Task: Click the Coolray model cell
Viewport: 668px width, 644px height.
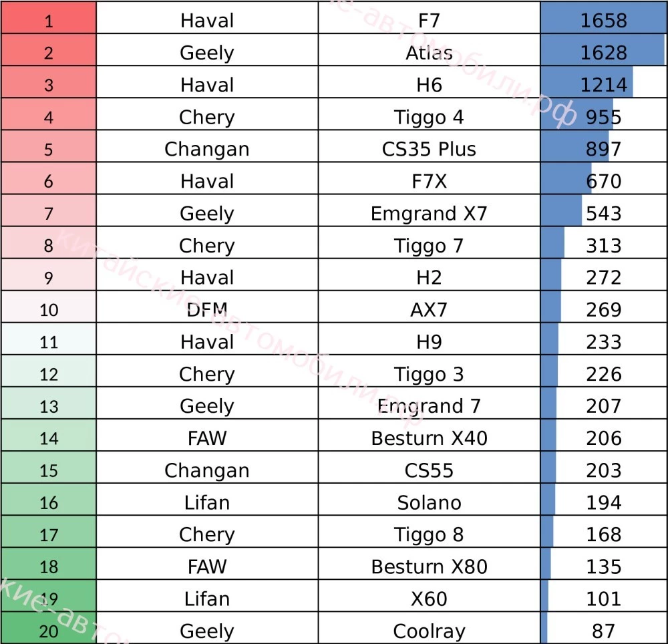Action: 429,630
